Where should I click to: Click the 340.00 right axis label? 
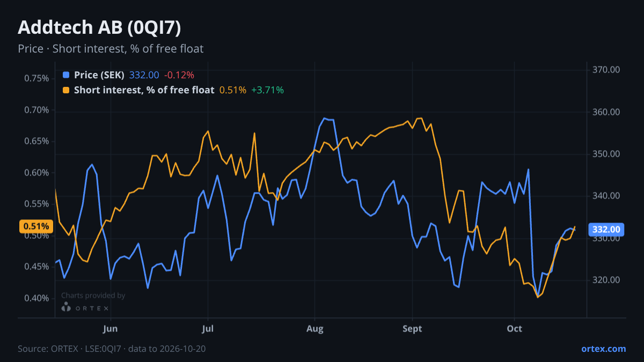pos(606,196)
